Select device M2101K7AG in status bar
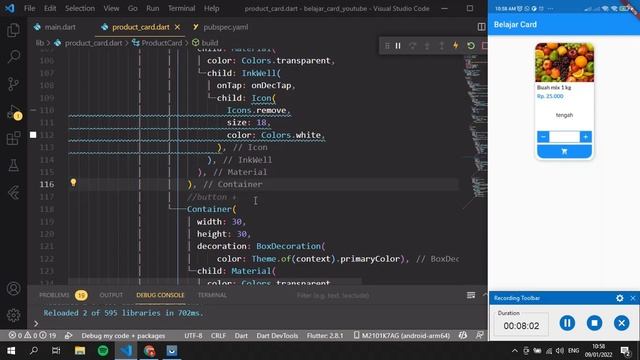640x360 pixels. [402, 336]
